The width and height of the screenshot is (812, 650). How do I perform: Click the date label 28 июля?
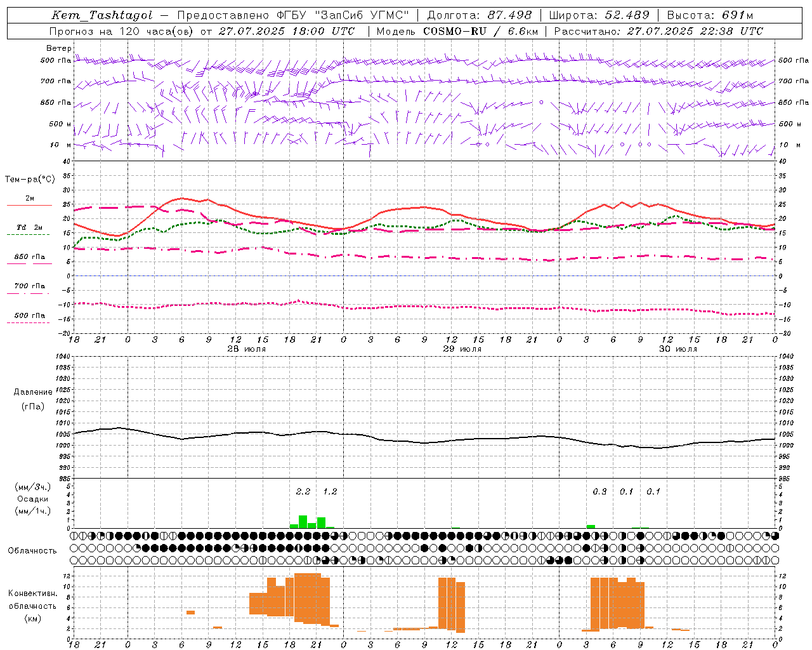point(246,349)
